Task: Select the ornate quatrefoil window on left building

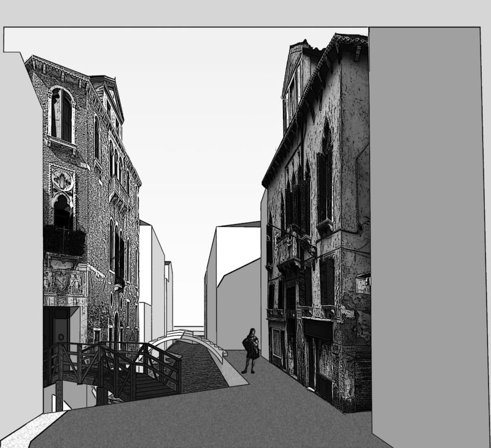Action: 63,180
